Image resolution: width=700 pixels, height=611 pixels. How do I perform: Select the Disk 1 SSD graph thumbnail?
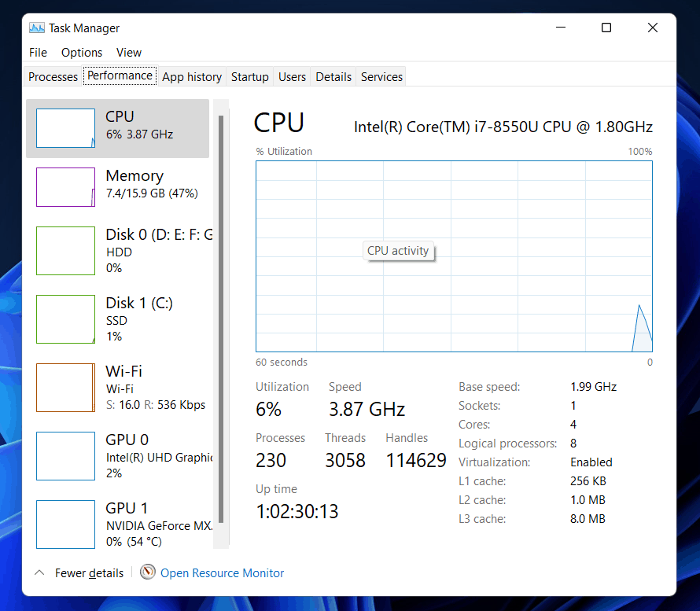click(65, 319)
